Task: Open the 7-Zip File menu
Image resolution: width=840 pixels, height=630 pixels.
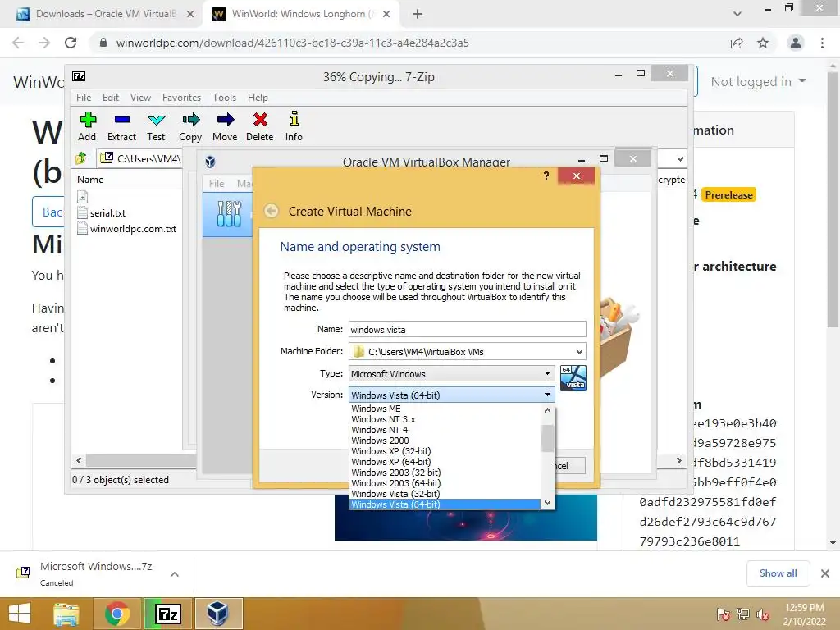Action: click(84, 98)
